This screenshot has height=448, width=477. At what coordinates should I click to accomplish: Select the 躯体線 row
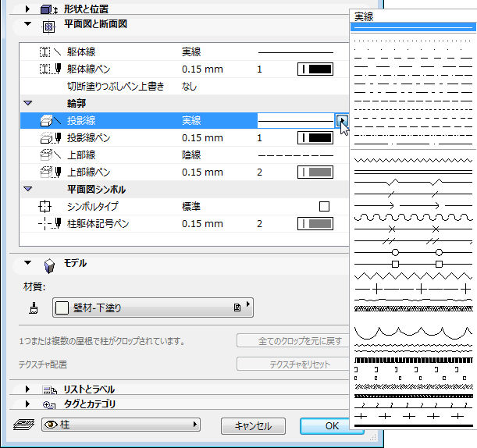pyautogui.click(x=184, y=52)
